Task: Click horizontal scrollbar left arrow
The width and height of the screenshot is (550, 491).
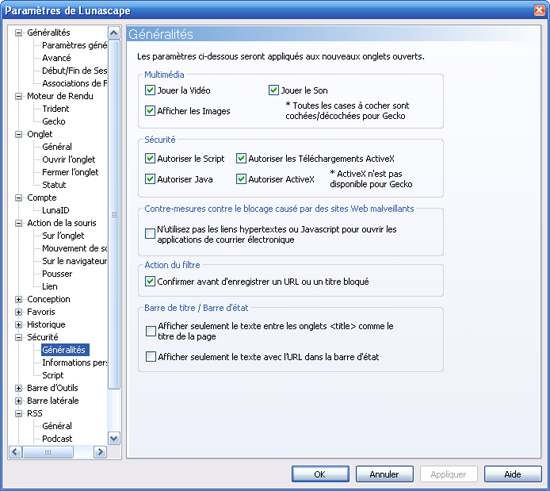Action: click(x=15, y=452)
